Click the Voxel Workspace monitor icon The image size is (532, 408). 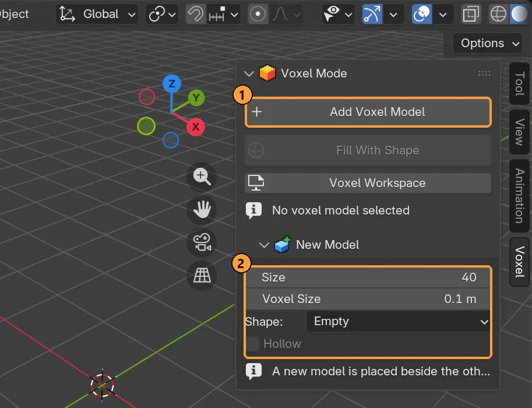[256, 183]
